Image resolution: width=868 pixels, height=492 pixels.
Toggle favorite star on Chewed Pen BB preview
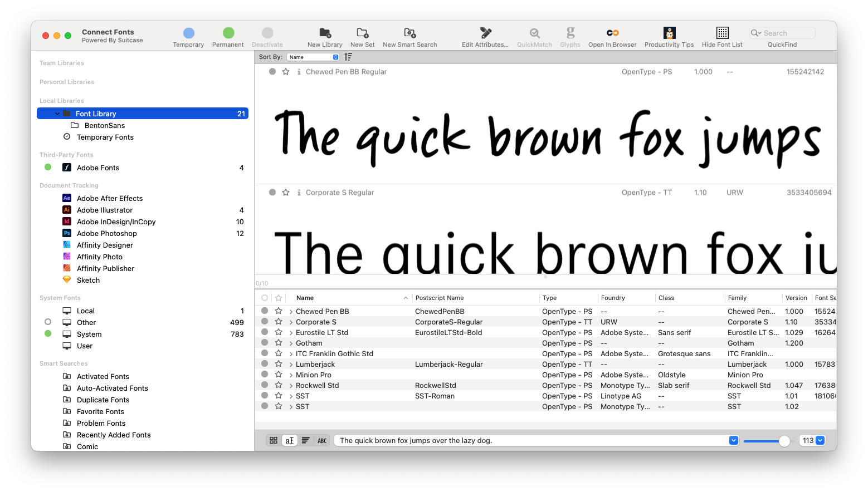(286, 72)
